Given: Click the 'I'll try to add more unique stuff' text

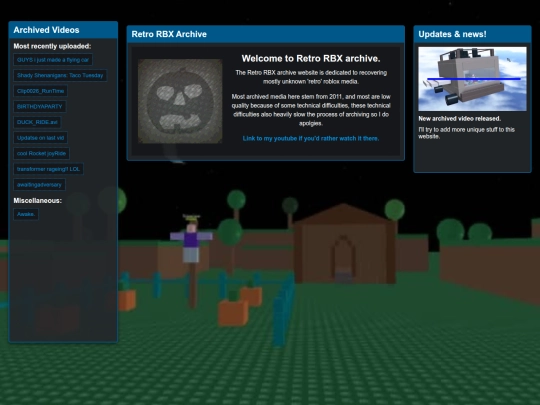Looking at the screenshot, I should [466, 133].
